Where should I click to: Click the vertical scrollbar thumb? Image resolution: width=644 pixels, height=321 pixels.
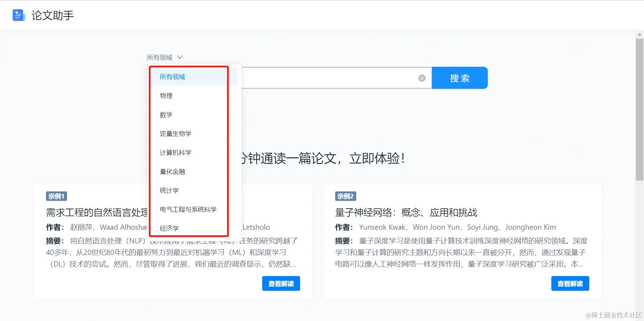pos(639,110)
